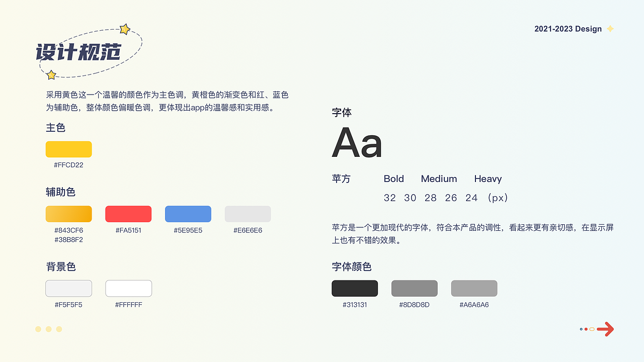
Task: Click the first yellow dot at bottom left
Action: click(x=38, y=329)
